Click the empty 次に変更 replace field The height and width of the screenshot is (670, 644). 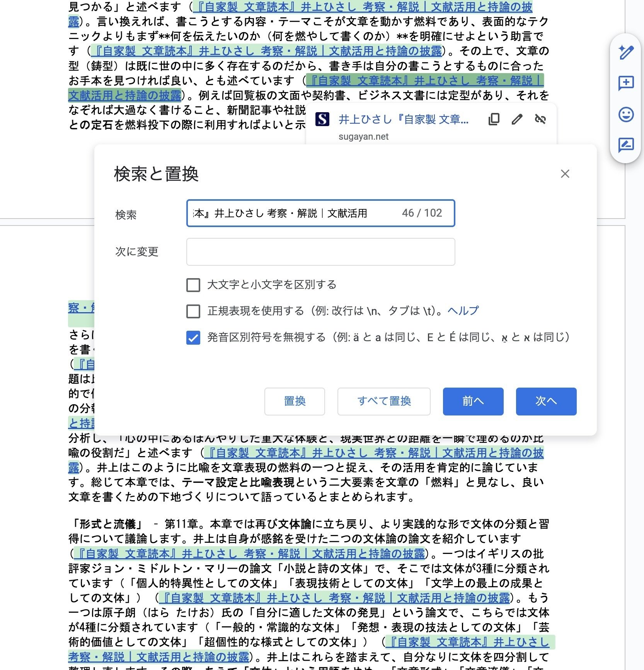point(320,252)
